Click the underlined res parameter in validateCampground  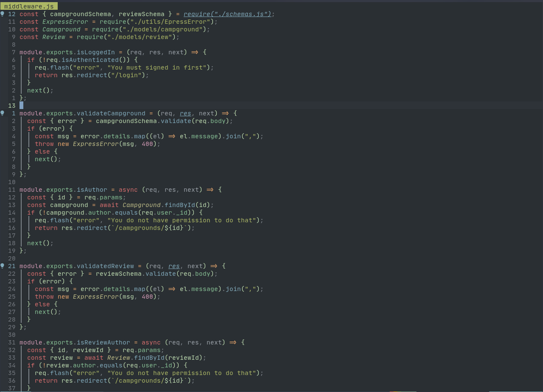(x=185, y=113)
